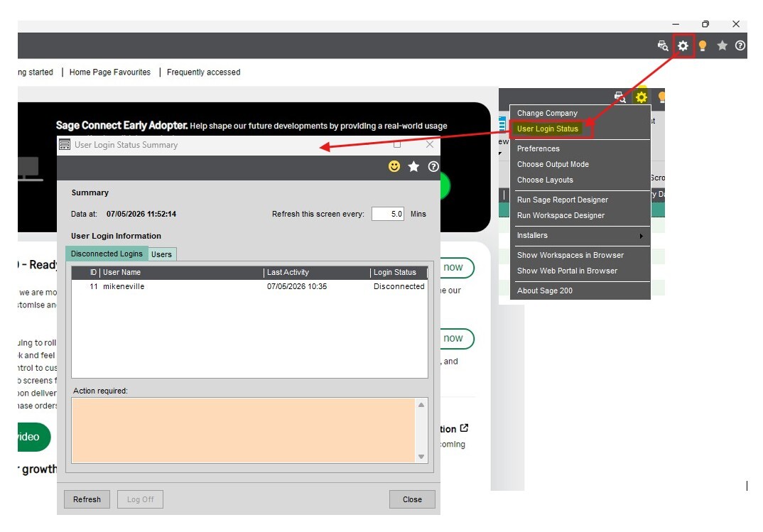This screenshot has width=763, height=532.
Task: Click the 07/05/2026 10:35 last activity cell
Action: (297, 286)
